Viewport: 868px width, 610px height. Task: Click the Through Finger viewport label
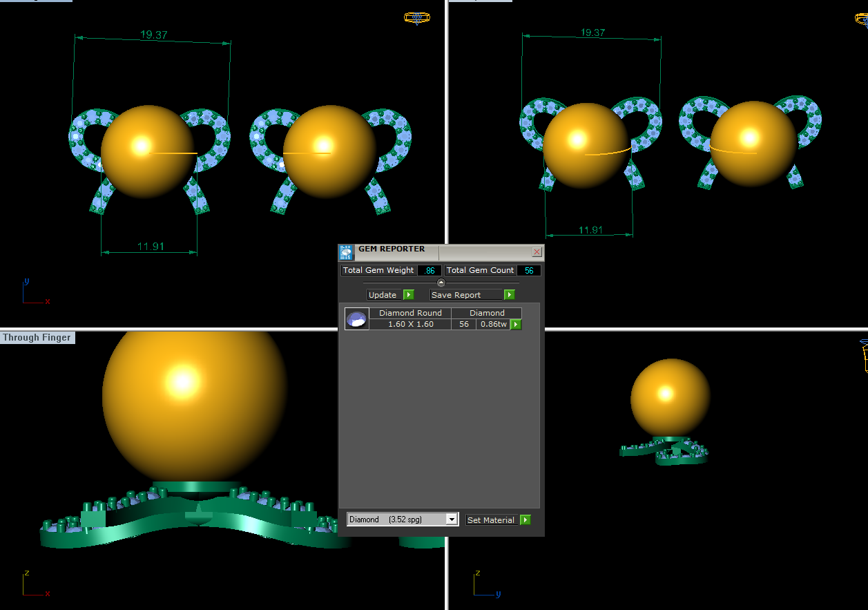pyautogui.click(x=37, y=338)
